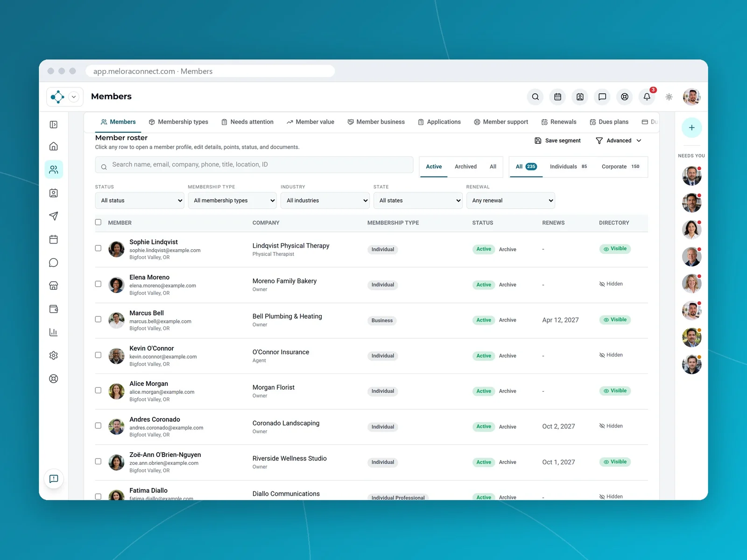Filter by Corporate 150 segment
This screenshot has height=560, width=747.
620,167
